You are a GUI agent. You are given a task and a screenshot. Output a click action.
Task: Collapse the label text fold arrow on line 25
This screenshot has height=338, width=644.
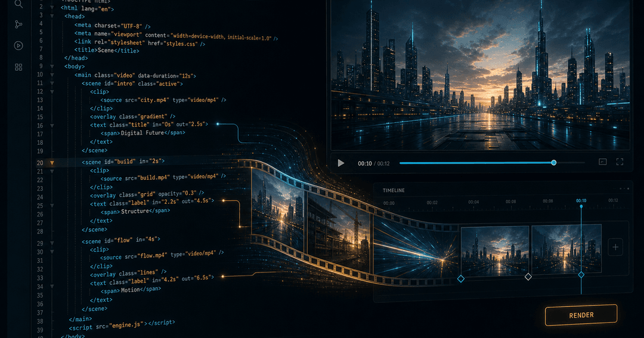(x=52, y=206)
